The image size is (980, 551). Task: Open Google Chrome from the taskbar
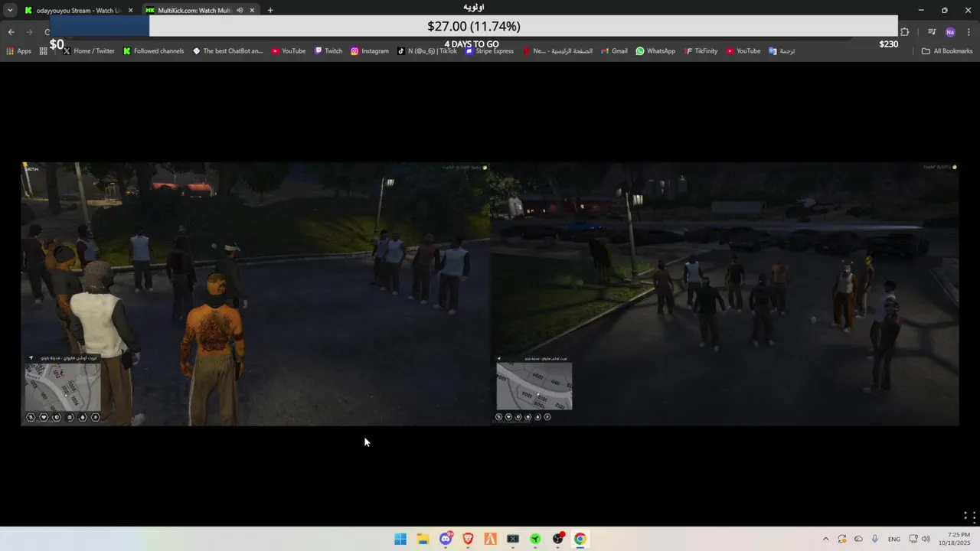point(580,539)
